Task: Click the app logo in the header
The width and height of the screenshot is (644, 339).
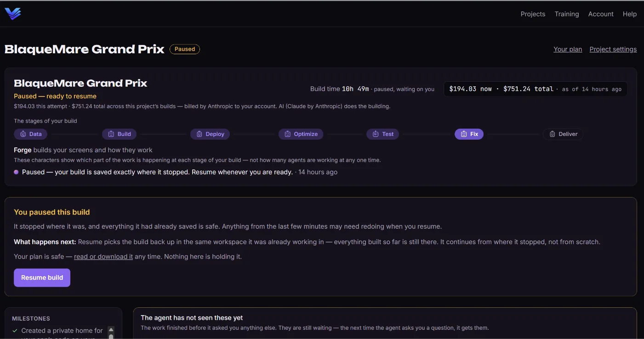Action: tap(13, 14)
